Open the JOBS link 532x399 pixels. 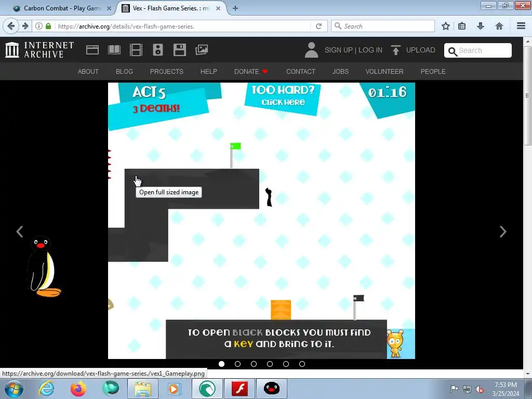[x=340, y=72]
